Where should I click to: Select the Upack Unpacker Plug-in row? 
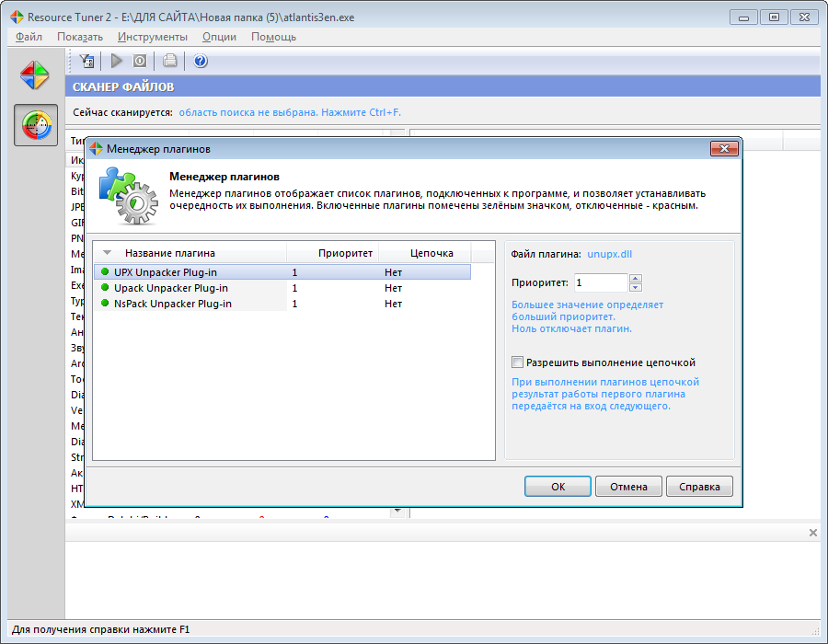pos(282,288)
